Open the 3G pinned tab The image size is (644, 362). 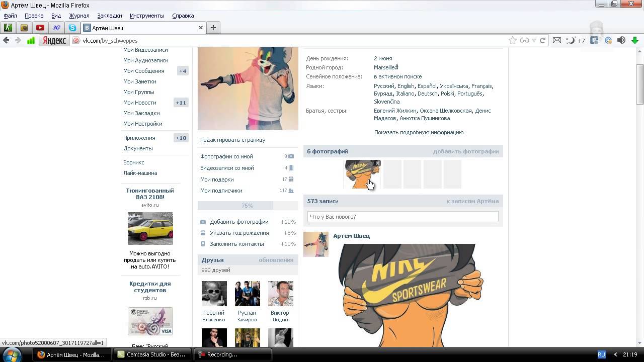pyautogui.click(x=56, y=28)
